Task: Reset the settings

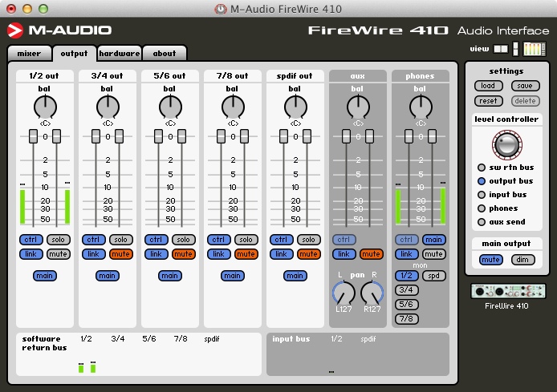Action: (489, 101)
